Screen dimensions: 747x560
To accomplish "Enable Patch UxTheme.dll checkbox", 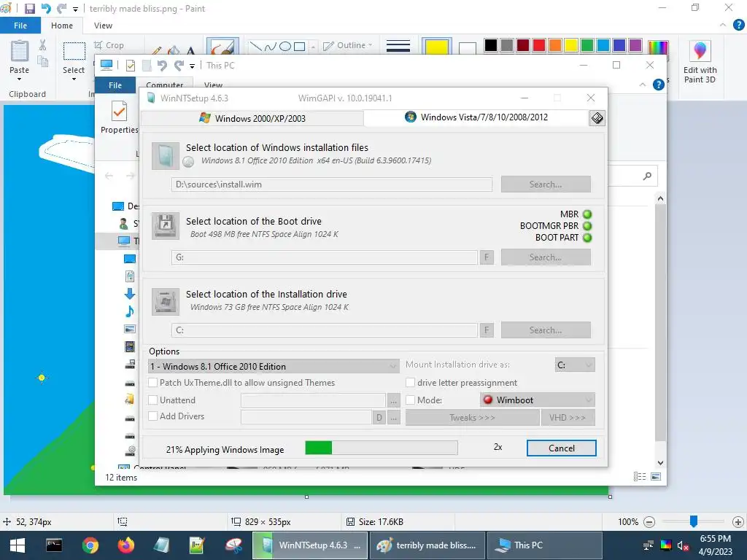I will pos(153,382).
